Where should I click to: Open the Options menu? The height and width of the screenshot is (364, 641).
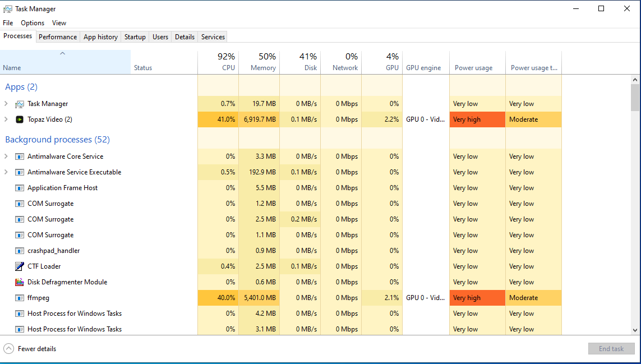pos(33,23)
